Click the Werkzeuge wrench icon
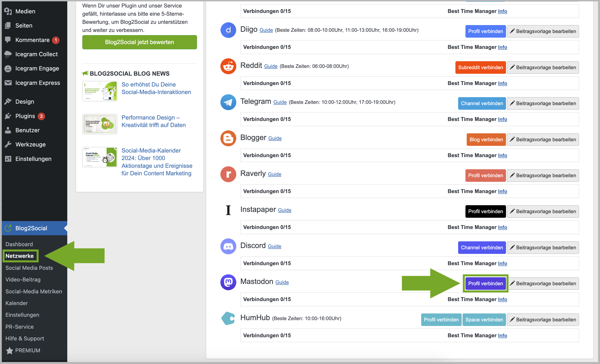 pos(8,144)
